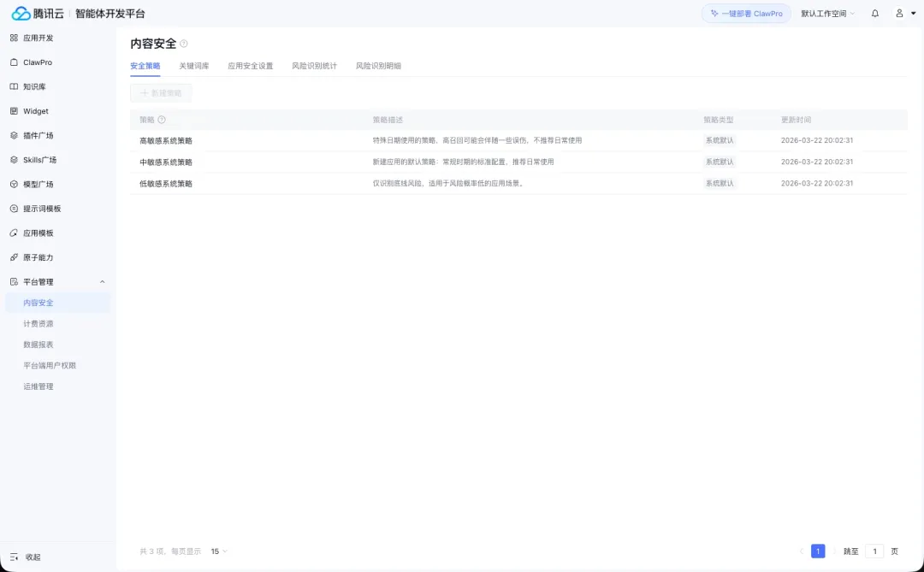The height and width of the screenshot is (572, 924).
Task: Collapse the 平台管理 section chevron
Action: (102, 282)
